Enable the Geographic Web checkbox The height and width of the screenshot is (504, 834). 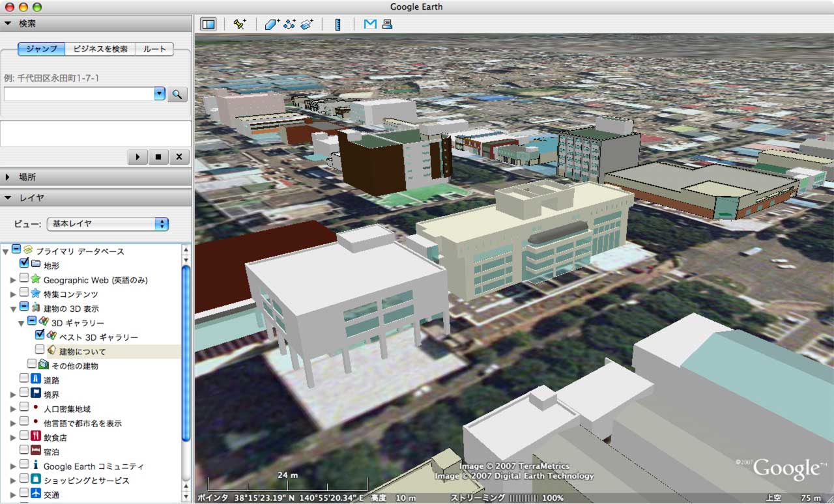[x=24, y=279]
